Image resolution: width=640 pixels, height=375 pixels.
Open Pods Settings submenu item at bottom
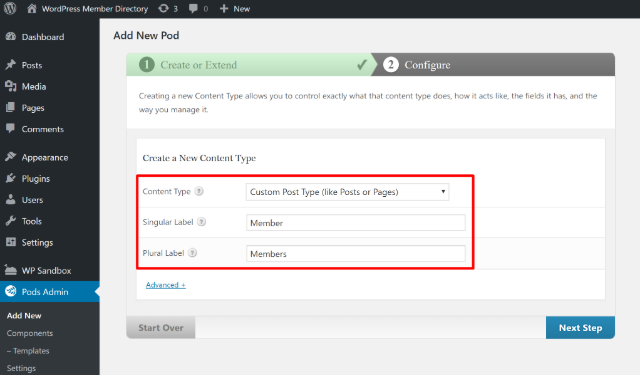(x=21, y=368)
